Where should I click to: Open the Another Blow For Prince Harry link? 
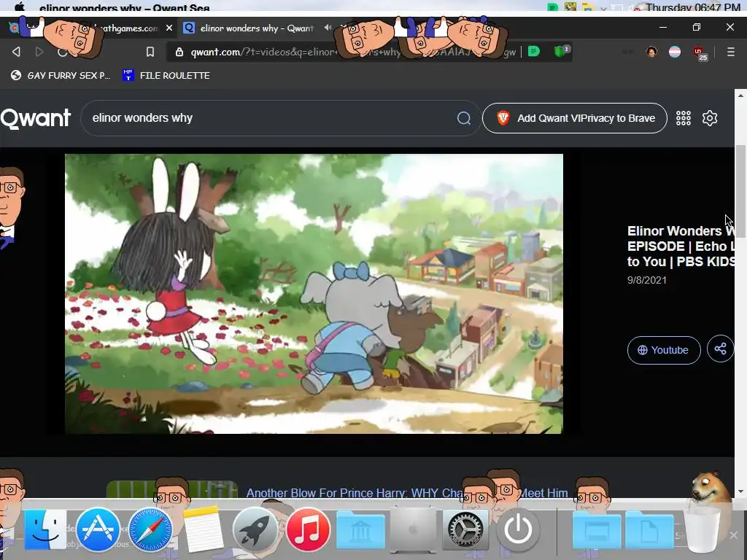(407, 493)
